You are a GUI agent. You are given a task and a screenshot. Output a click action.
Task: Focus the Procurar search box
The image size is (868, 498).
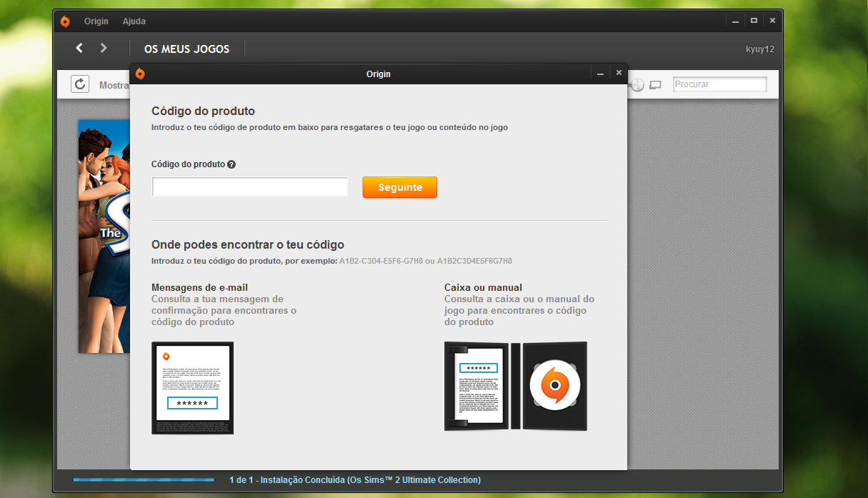coord(720,84)
